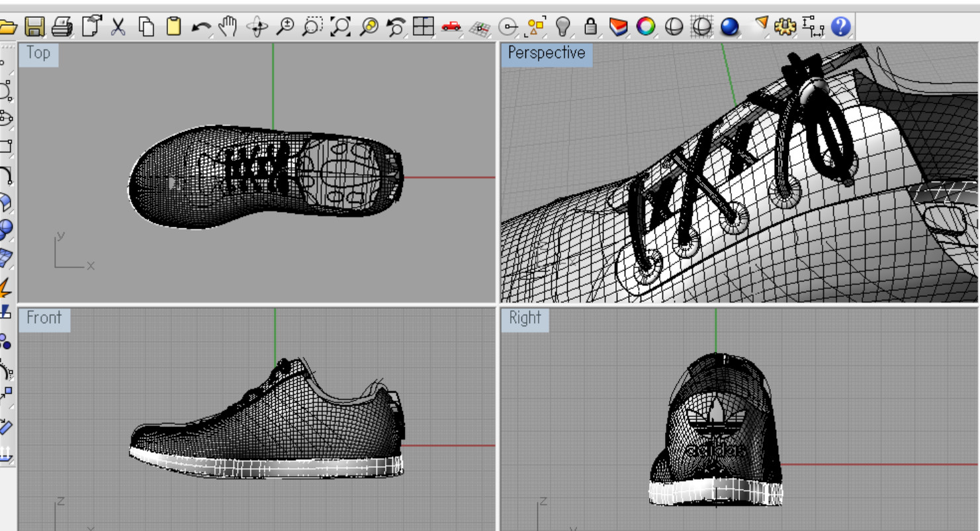The height and width of the screenshot is (531, 980).
Task: Open the Right viewport title menu
Action: point(525,318)
